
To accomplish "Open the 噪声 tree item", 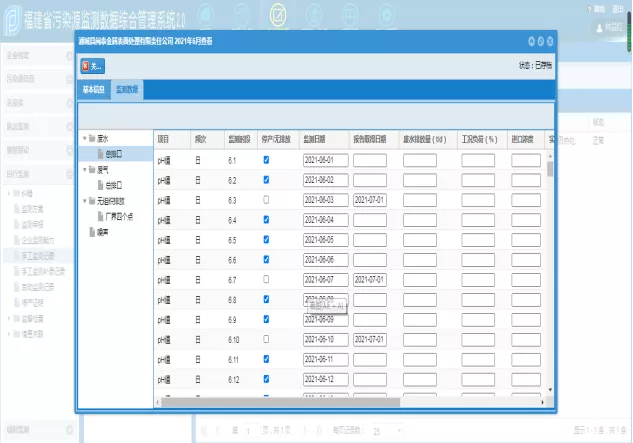I will pos(103,231).
